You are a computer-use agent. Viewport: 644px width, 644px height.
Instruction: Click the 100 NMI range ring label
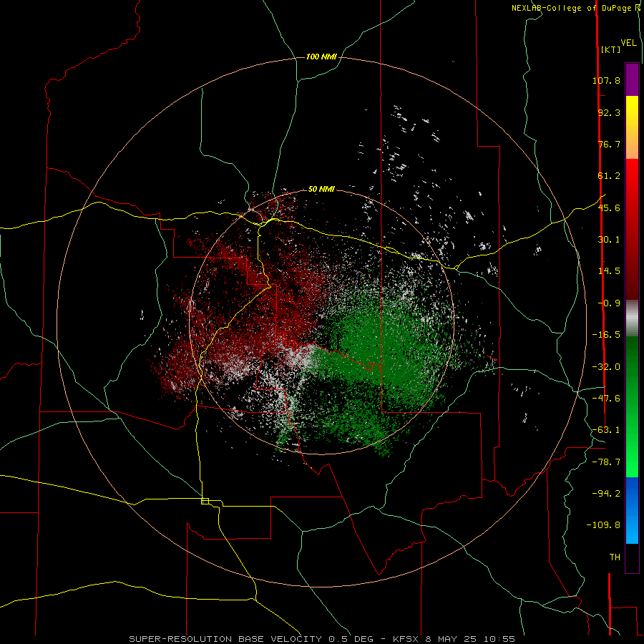tap(321, 57)
